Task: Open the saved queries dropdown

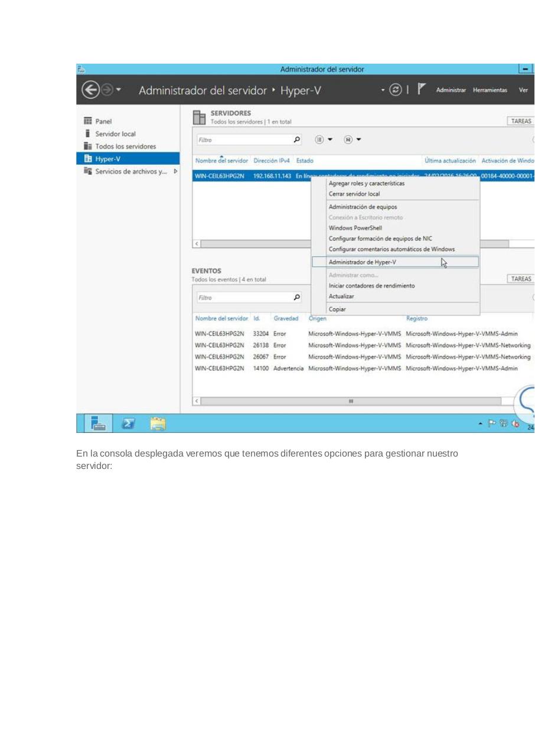Action: [x=351, y=140]
